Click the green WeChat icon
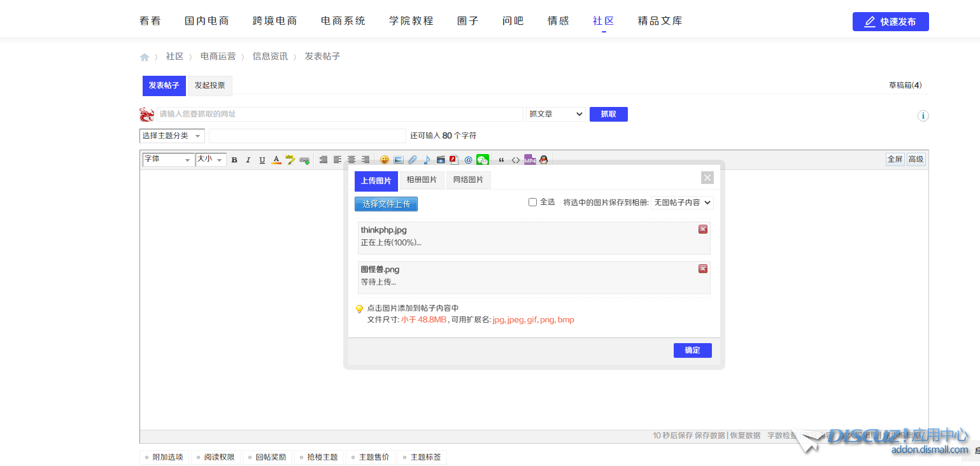 click(483, 160)
